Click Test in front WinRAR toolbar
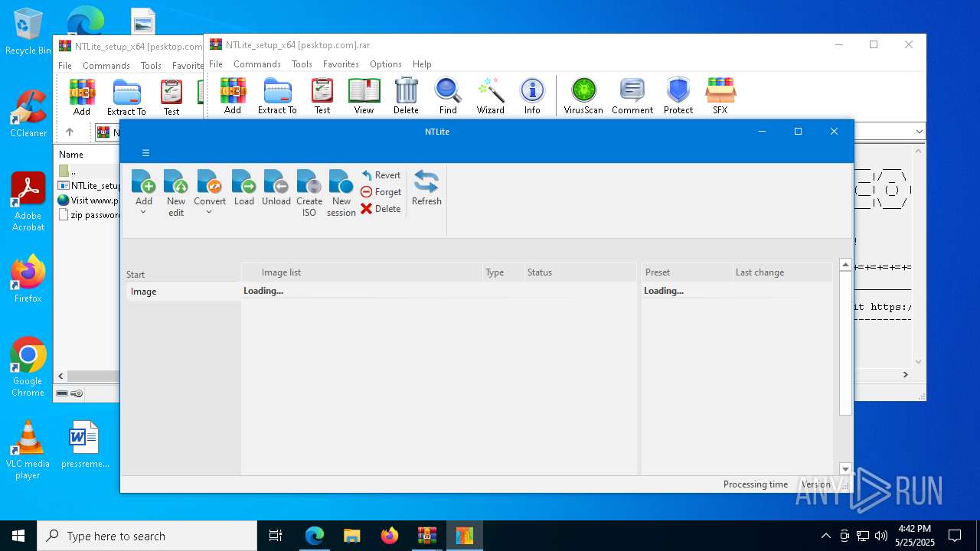This screenshot has height=551, width=980. pos(322,96)
